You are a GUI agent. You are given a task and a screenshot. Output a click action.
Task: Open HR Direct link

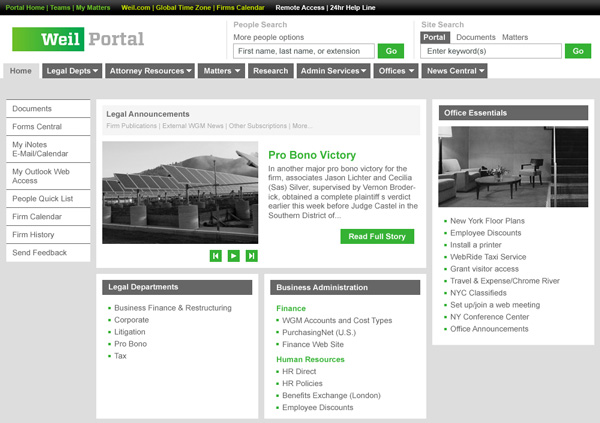[x=299, y=371]
